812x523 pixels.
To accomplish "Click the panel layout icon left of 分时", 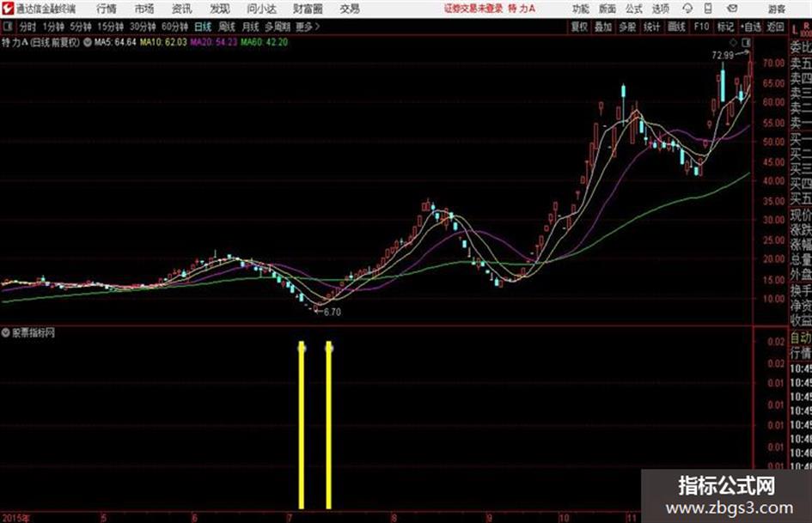I will (7, 27).
